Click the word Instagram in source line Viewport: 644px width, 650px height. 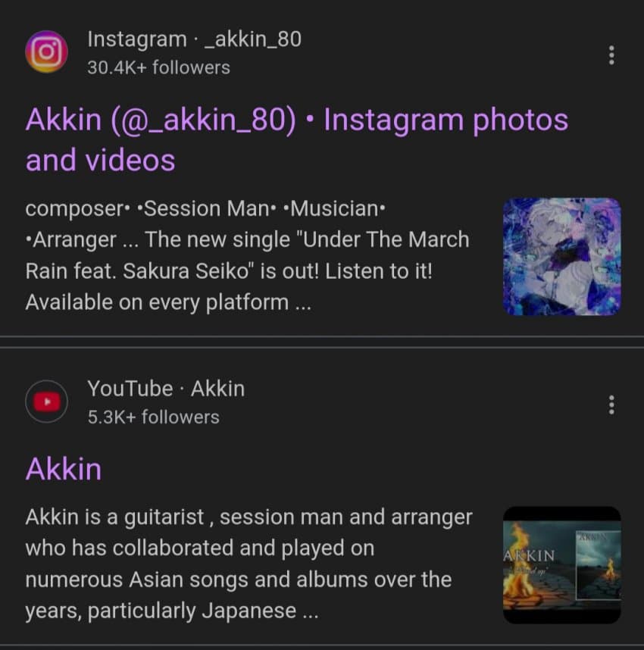point(137,40)
